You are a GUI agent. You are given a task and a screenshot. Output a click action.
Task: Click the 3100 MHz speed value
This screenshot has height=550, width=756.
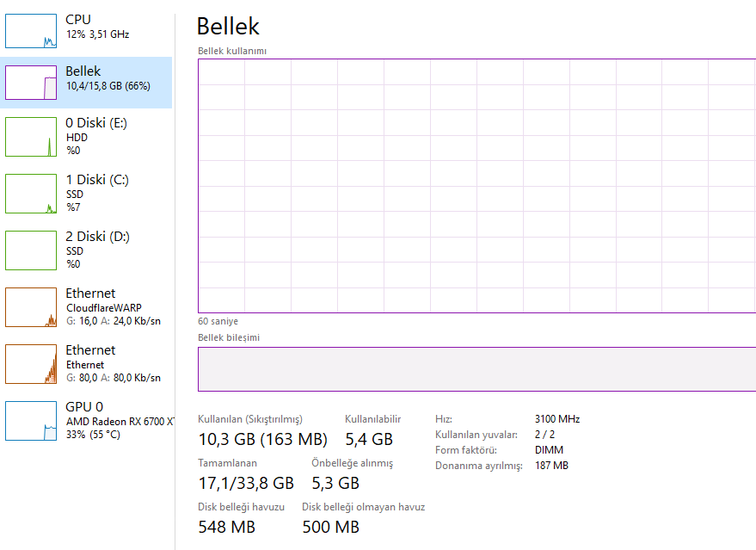coord(556,419)
